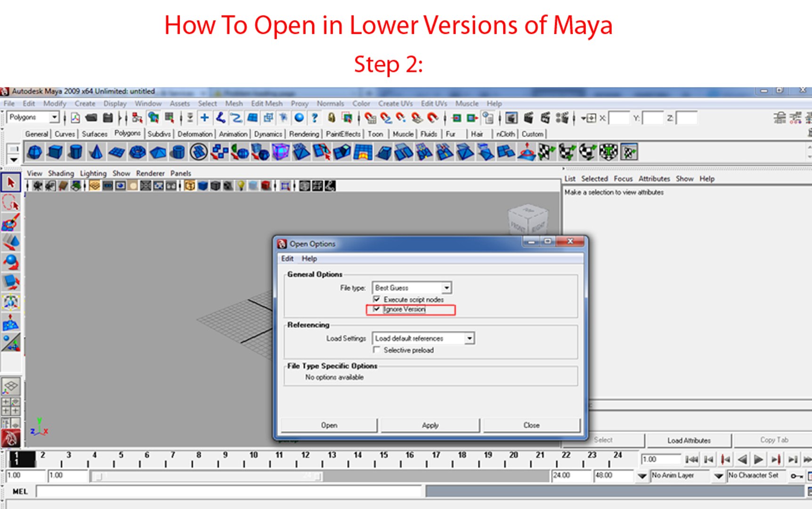This screenshot has height=509, width=812.
Task: Create a polygon torus from the shelf
Action: (x=138, y=152)
